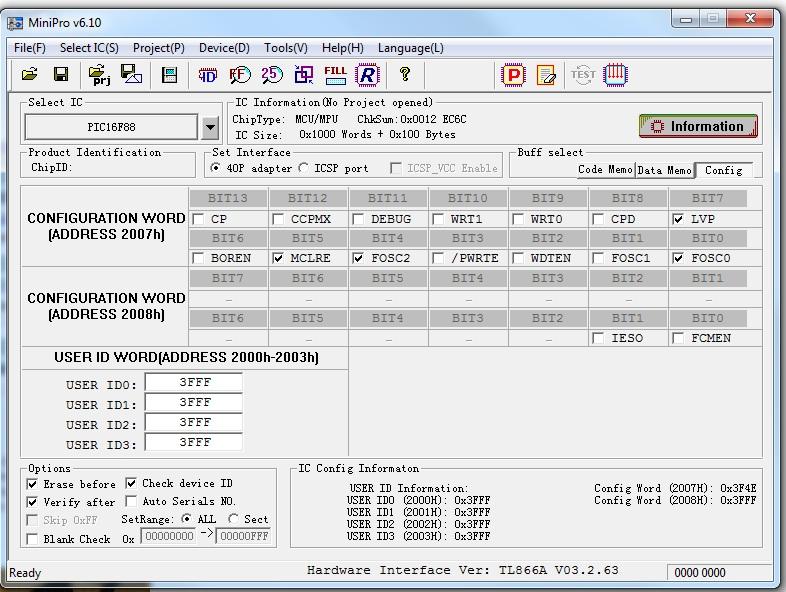This screenshot has width=786, height=592.
Task: Toggle the DEBUG checkbox
Action: click(358, 219)
